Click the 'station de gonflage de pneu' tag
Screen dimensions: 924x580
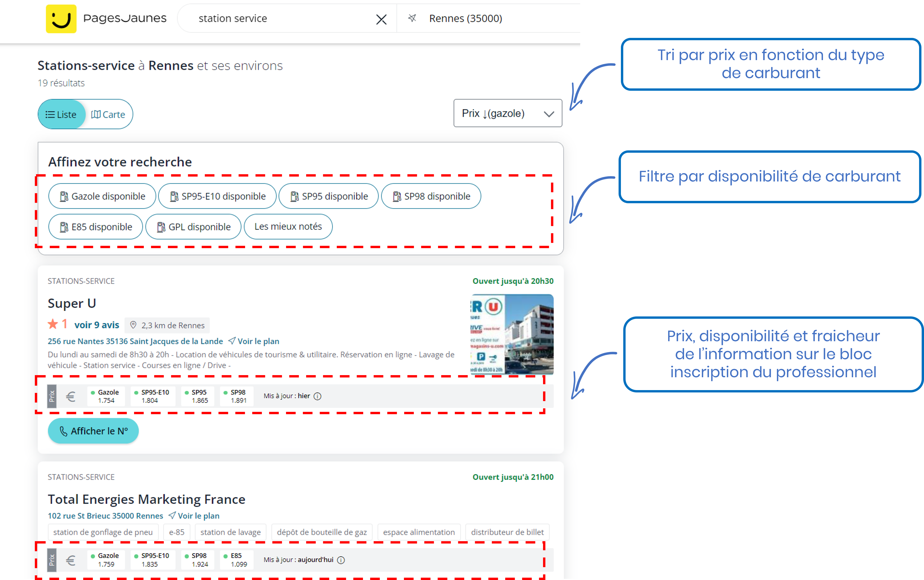[103, 532]
